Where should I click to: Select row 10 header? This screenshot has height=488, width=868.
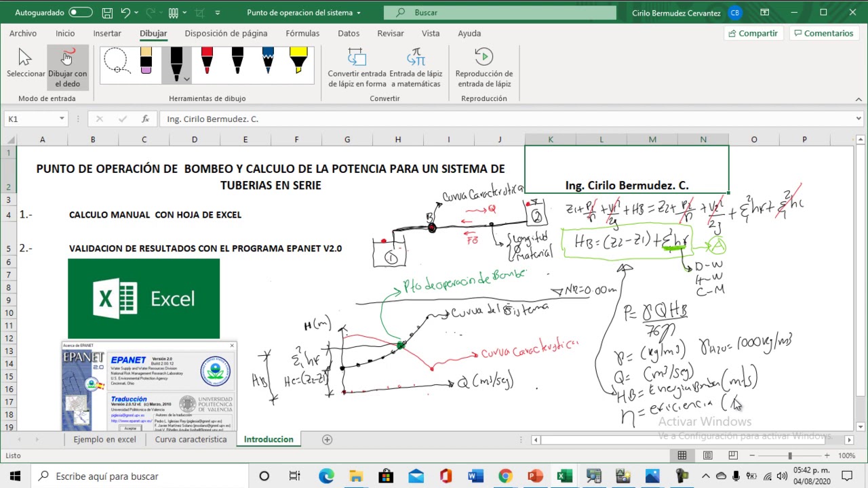click(x=9, y=313)
